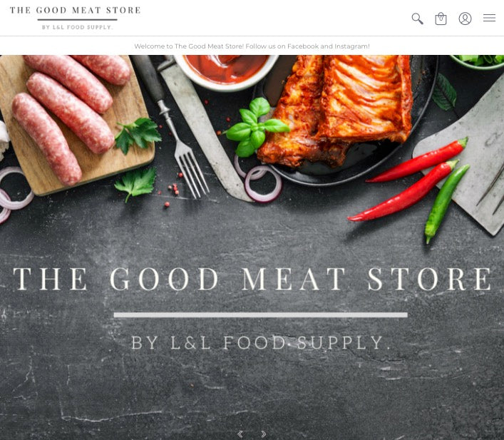Open the user account icon
The height and width of the screenshot is (440, 504).
point(465,19)
